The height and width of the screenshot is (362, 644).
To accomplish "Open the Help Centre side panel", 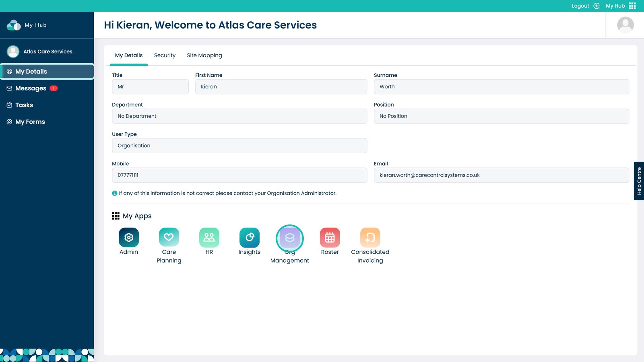I will (x=639, y=181).
